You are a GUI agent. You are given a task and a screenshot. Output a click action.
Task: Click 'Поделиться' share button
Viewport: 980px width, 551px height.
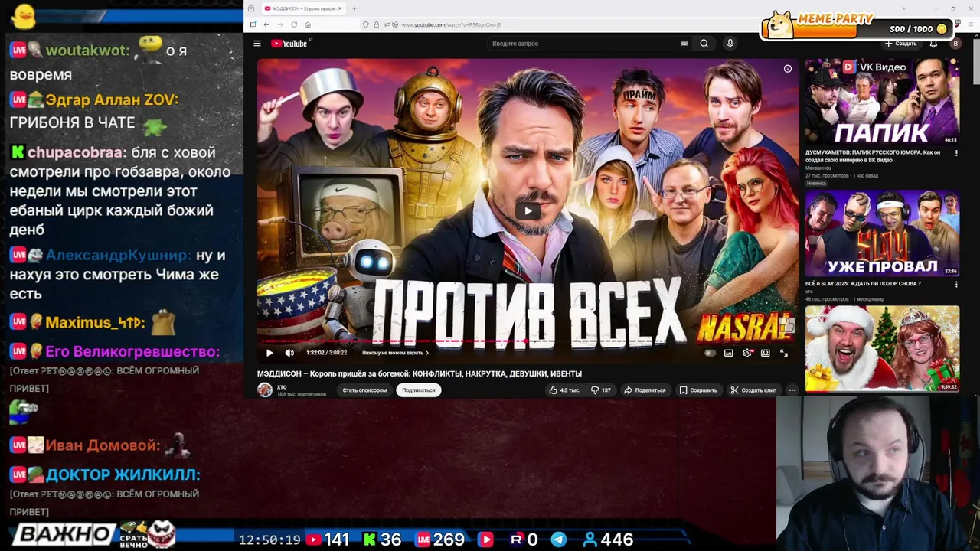pyautogui.click(x=645, y=390)
